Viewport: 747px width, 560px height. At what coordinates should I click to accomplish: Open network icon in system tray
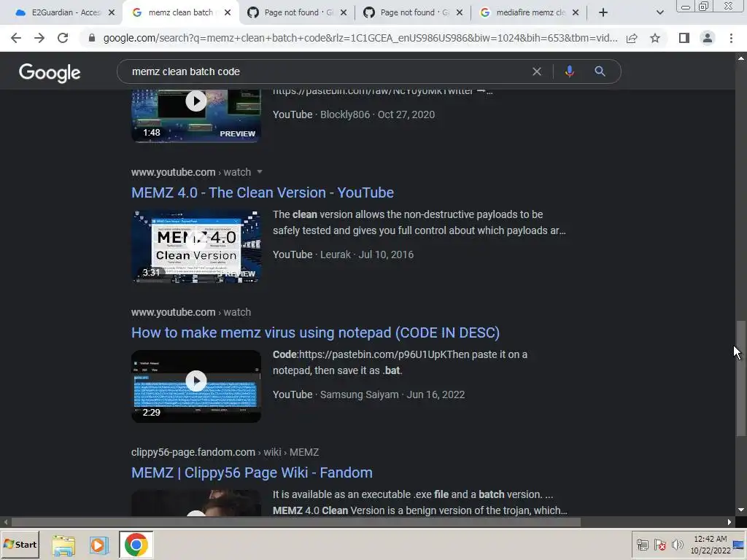[643, 544]
